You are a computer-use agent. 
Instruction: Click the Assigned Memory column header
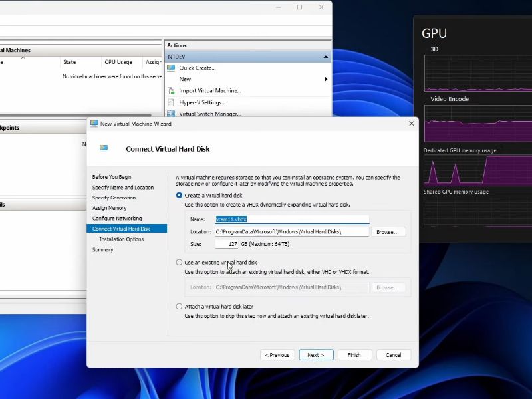pyautogui.click(x=152, y=62)
